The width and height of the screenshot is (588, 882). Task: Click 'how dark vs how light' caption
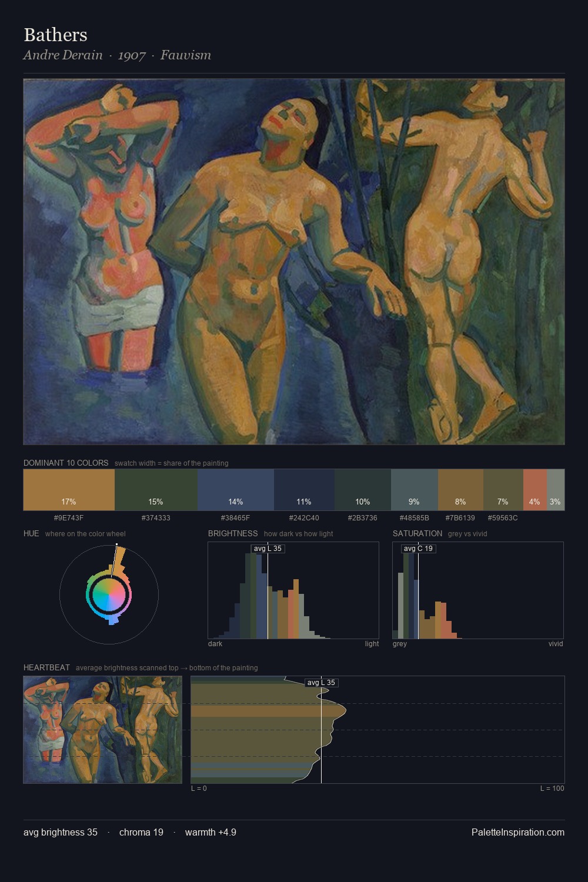pos(299,534)
